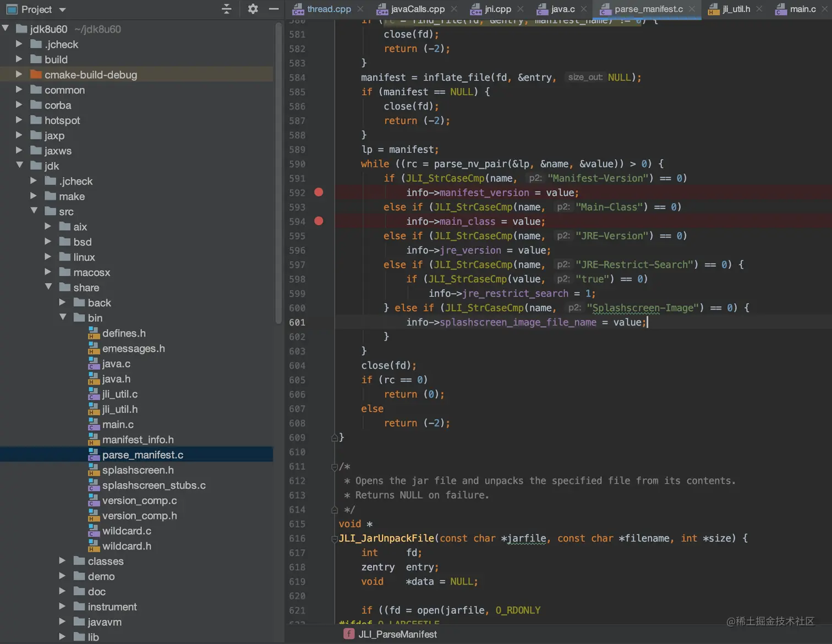This screenshot has width=832, height=644.
Task: Open emessages.h in project tree
Action: 133,348
